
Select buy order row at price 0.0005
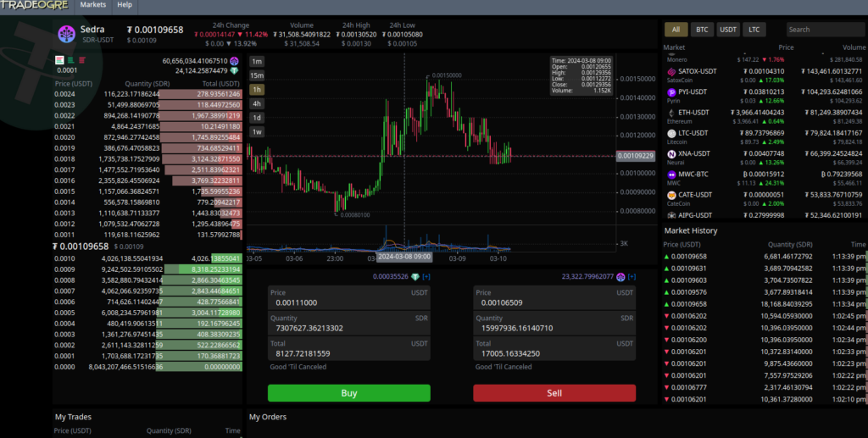147,313
